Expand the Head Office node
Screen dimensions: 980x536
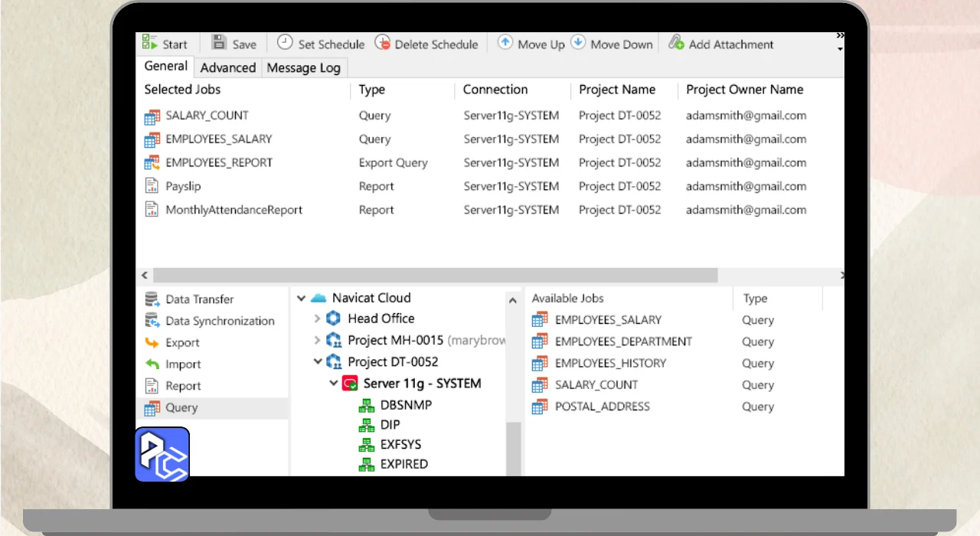pyautogui.click(x=317, y=319)
